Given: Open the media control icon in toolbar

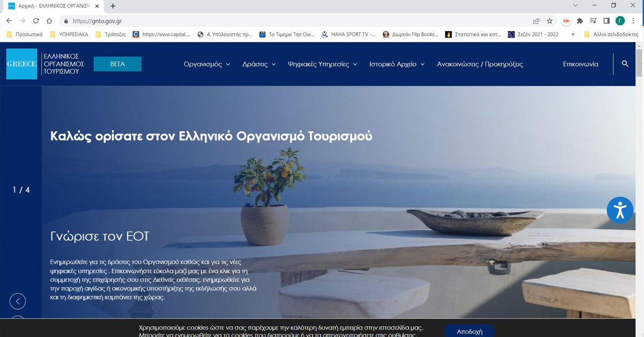Looking at the screenshot, I should click(593, 21).
